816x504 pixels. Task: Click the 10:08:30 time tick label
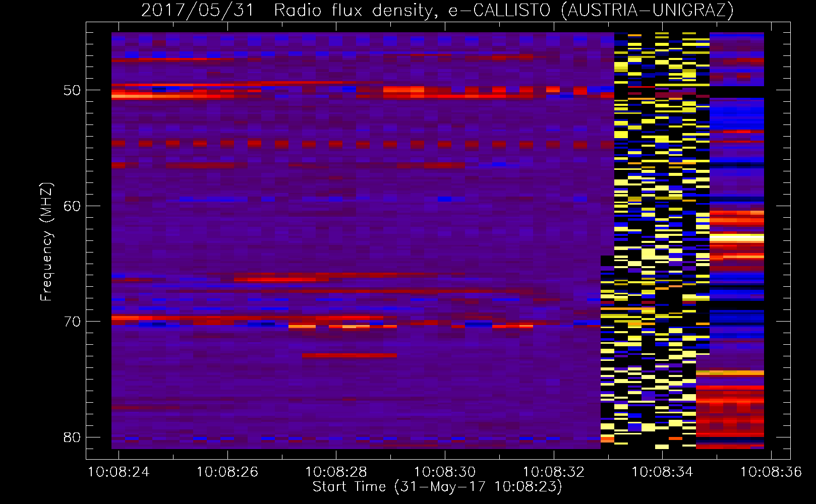coord(444,472)
